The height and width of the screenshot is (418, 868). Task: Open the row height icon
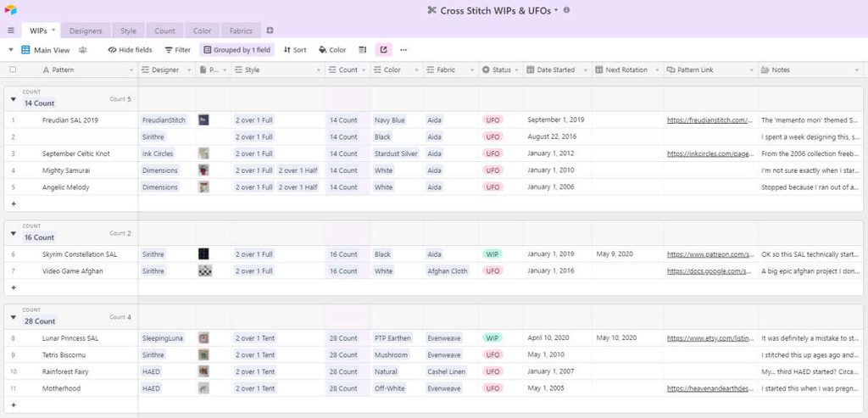click(363, 50)
